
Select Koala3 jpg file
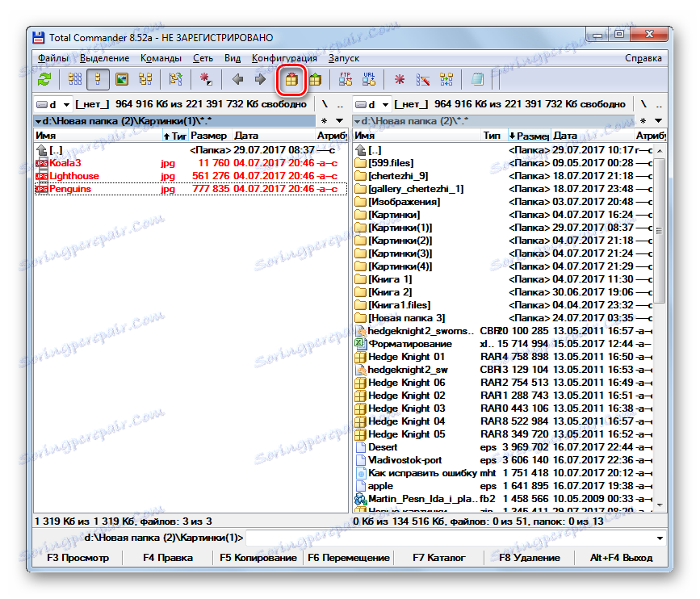coord(191,163)
